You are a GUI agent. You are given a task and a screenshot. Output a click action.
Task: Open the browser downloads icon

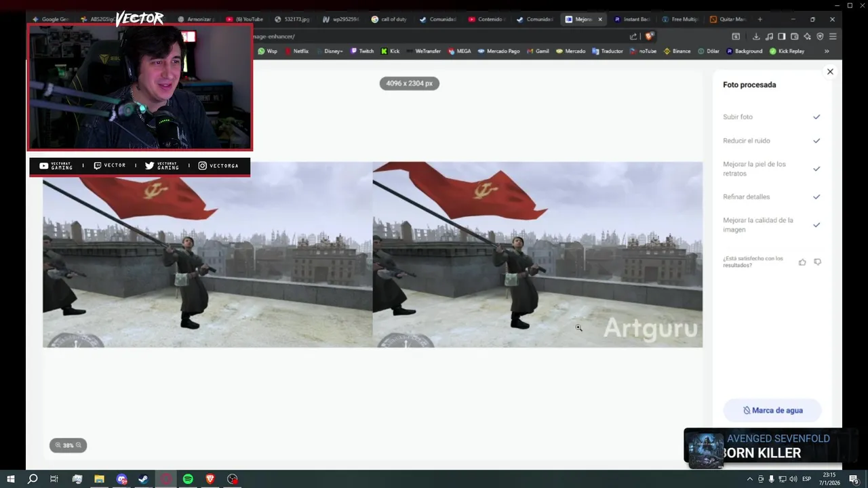click(756, 37)
